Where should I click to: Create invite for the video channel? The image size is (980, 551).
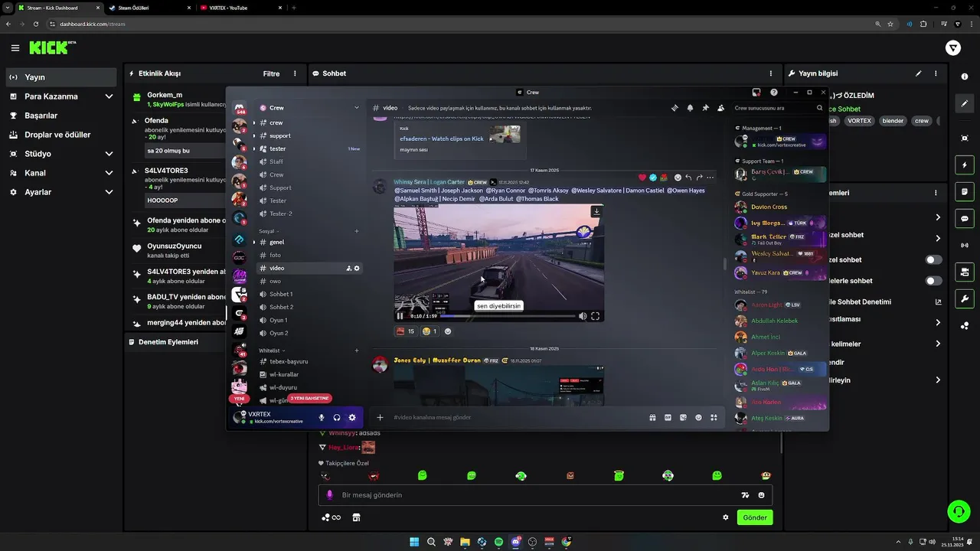[348, 268]
